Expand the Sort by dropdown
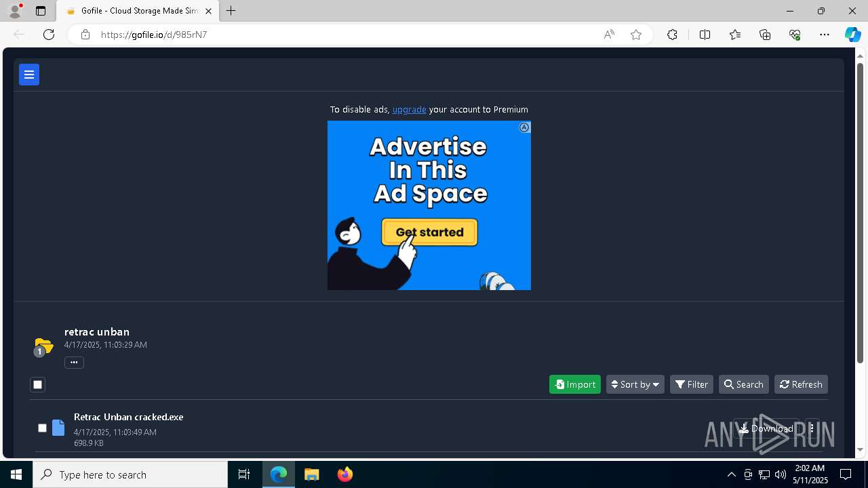The width and height of the screenshot is (868, 488). coord(635,384)
